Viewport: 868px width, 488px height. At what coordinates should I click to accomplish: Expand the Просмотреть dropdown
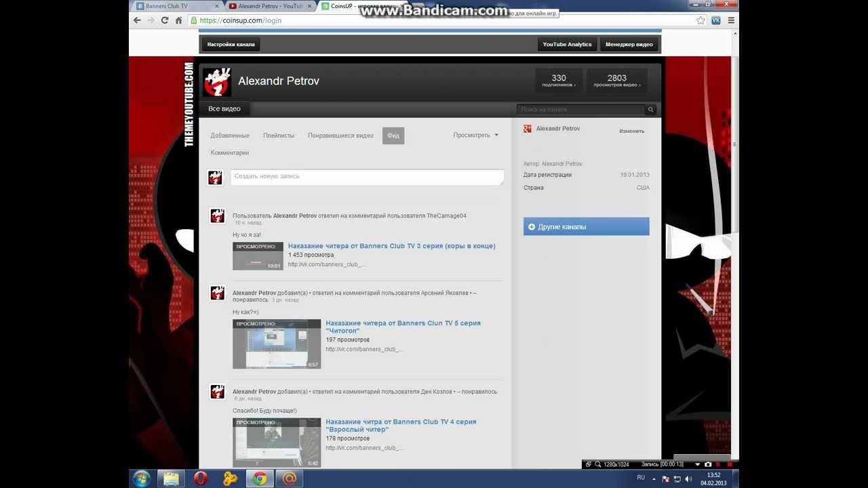(475, 135)
